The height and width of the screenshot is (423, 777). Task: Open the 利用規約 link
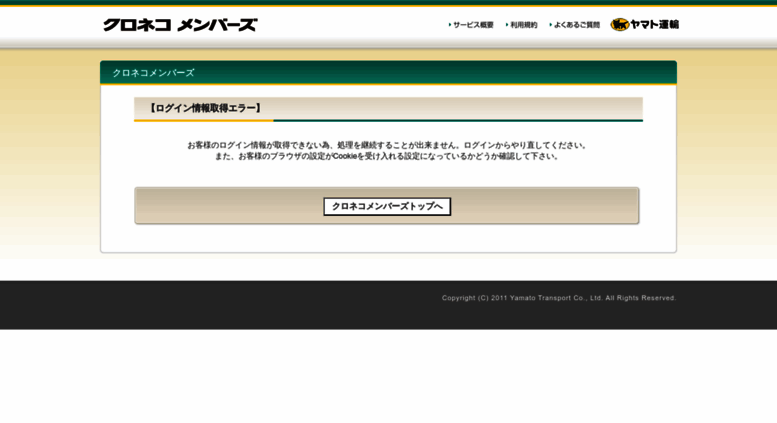(x=523, y=25)
